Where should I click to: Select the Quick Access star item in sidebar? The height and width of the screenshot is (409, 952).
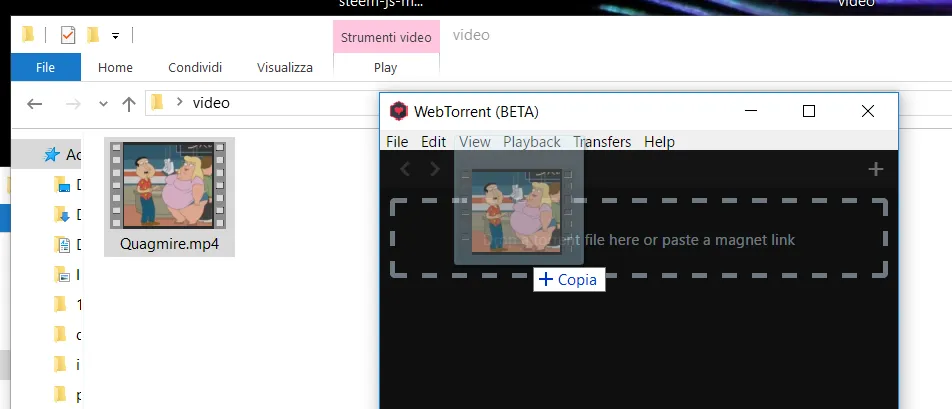point(52,155)
